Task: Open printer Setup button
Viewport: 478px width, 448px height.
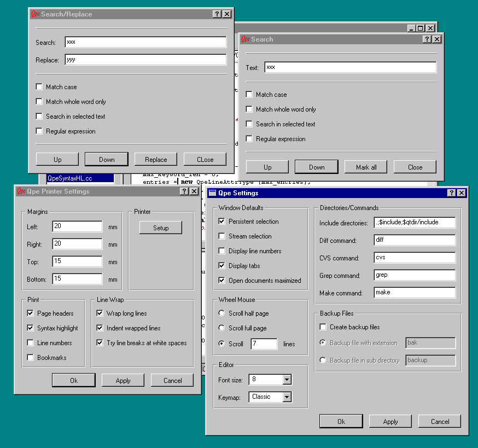Action: (161, 228)
